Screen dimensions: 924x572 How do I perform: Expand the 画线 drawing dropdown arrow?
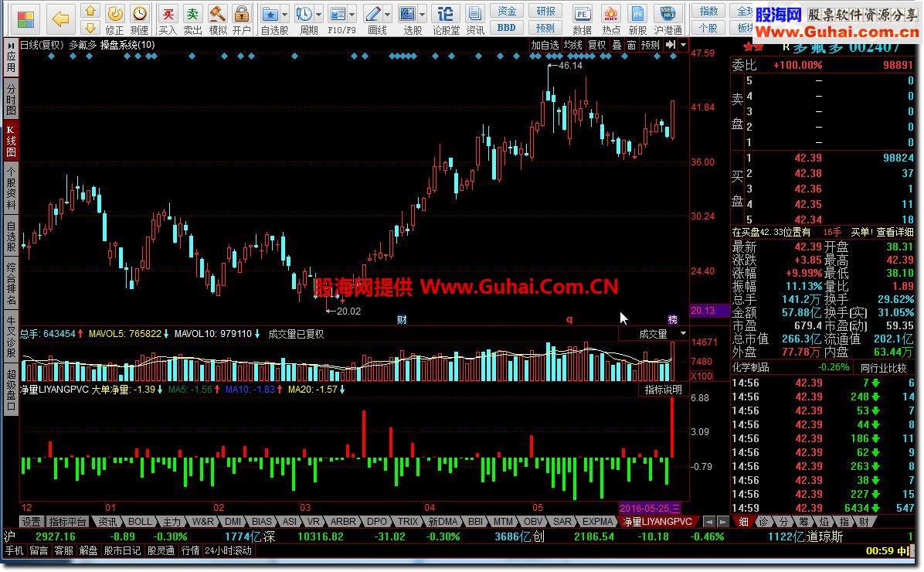pos(387,14)
